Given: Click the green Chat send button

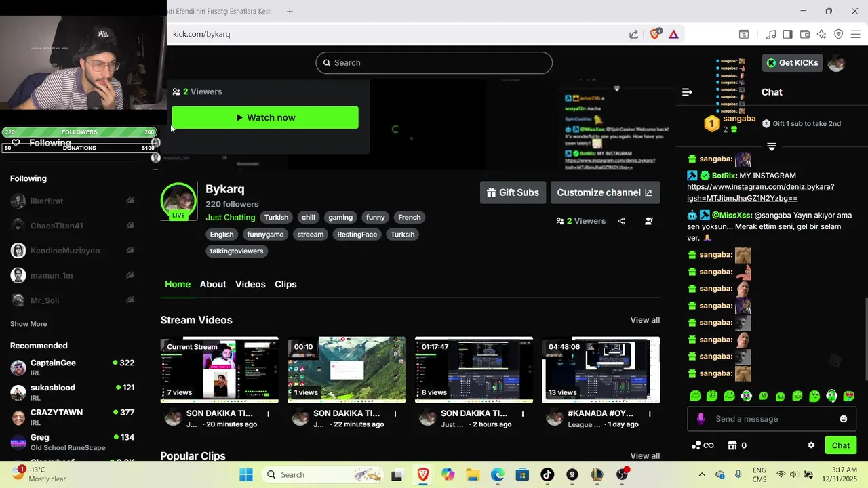Looking at the screenshot, I should pos(841,445).
